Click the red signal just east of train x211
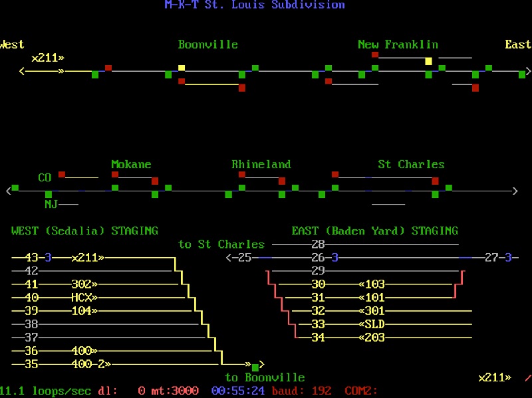Viewport: 532px width, 398px height. point(108,68)
